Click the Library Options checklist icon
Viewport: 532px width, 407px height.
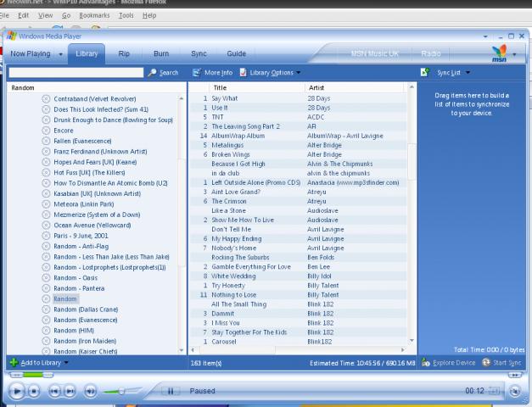pyautogui.click(x=243, y=73)
